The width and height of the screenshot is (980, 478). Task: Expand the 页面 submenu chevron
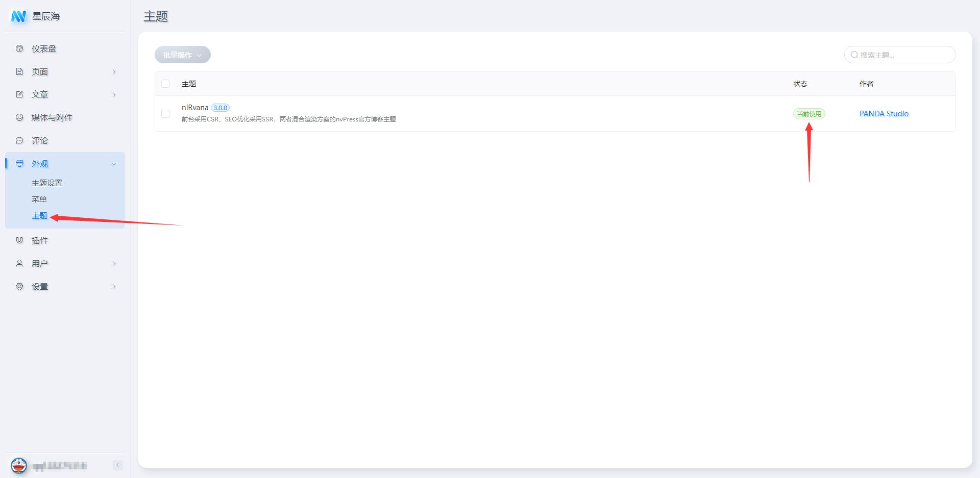[x=114, y=72]
